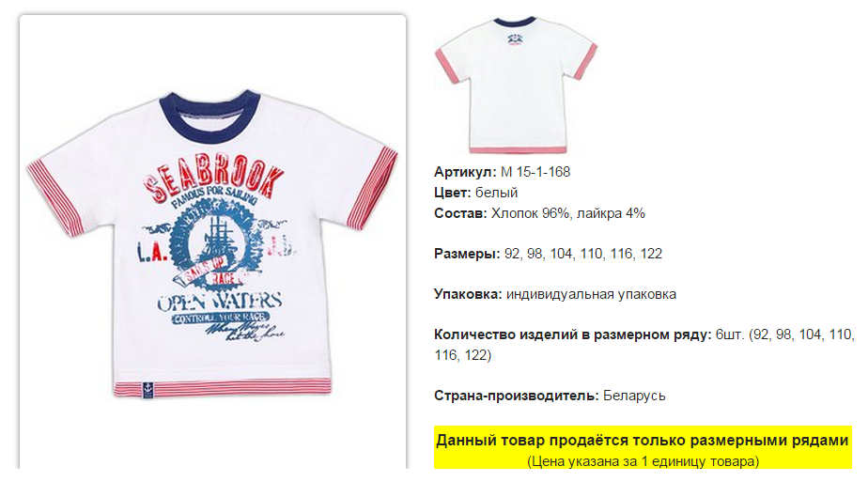Select article number М 15-1-168
The height and width of the screenshot is (482, 868).
click(x=535, y=172)
